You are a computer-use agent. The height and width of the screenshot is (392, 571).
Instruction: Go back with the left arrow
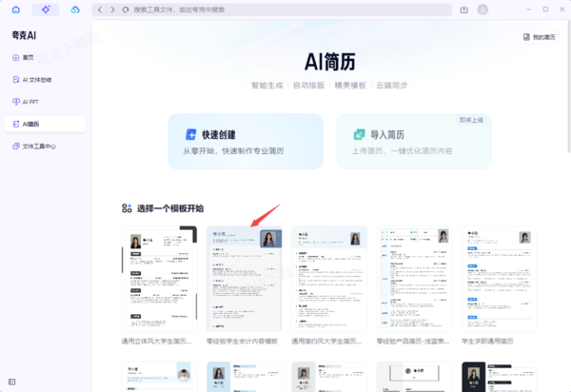point(100,10)
